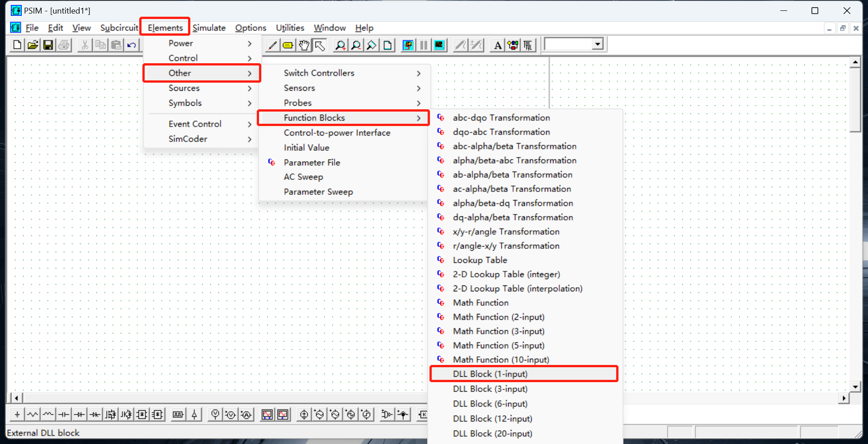Select the Text tool (A icon)

(498, 45)
